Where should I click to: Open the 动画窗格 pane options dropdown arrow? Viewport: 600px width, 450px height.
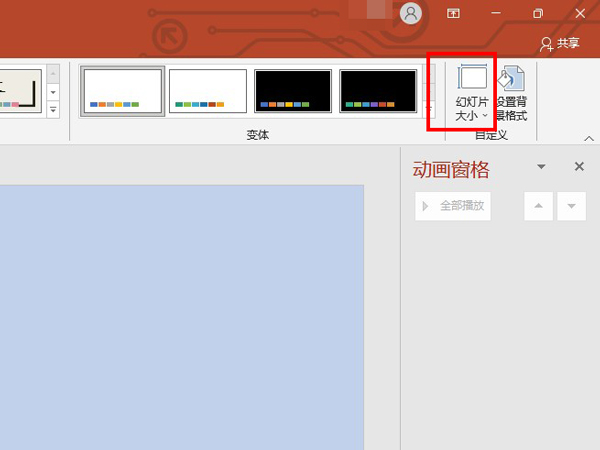[541, 167]
